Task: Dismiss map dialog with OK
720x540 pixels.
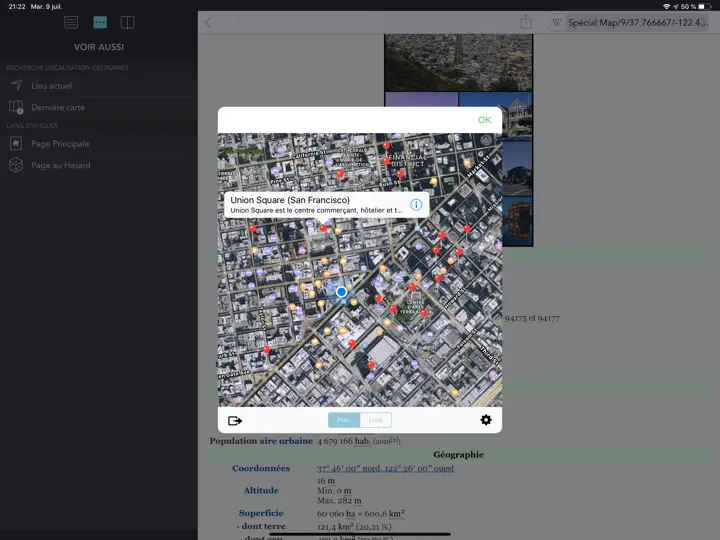Action: pos(484,120)
